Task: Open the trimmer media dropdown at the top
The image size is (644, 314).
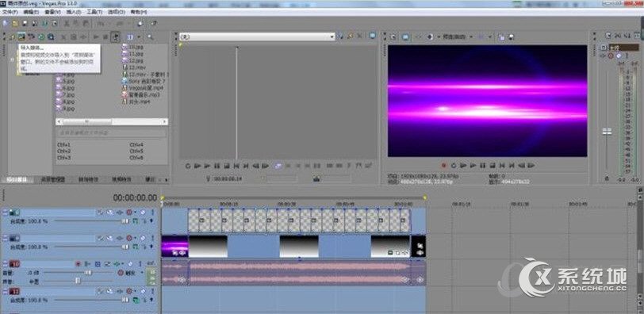Action: (332, 37)
